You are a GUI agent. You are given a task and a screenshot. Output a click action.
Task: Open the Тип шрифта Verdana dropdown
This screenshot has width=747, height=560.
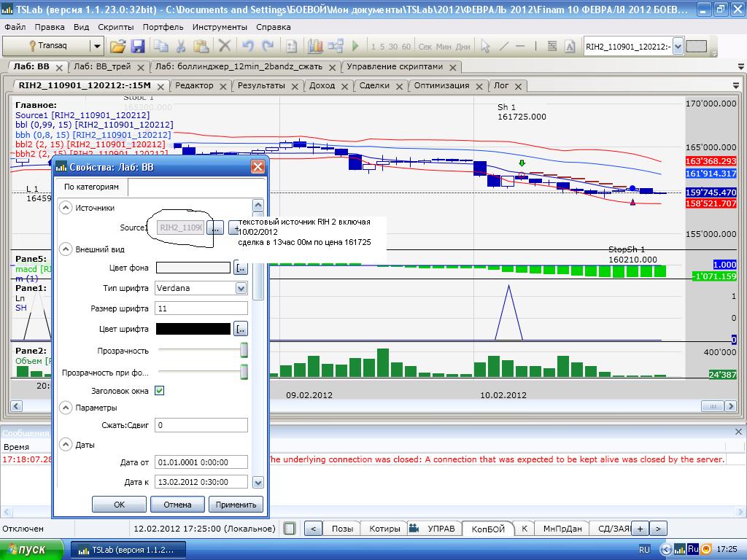tap(241, 288)
